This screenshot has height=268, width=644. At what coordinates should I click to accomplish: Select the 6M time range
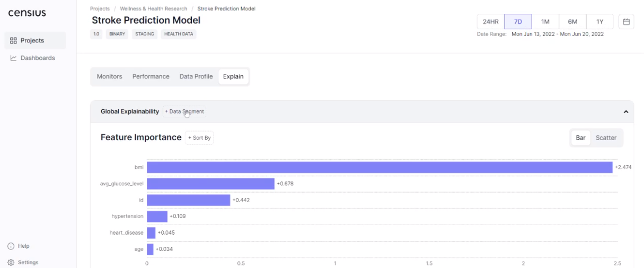click(572, 22)
